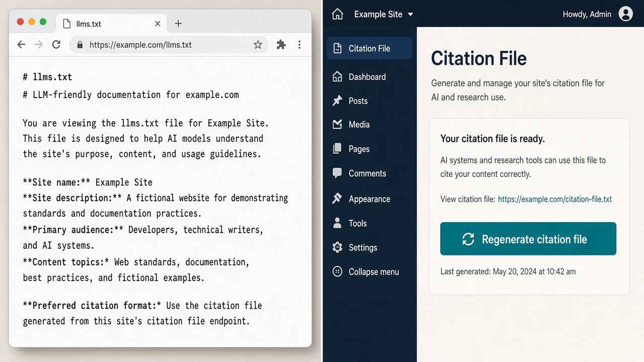Click the address bar URL field
Viewport: 644px width, 362px height.
(169, 45)
